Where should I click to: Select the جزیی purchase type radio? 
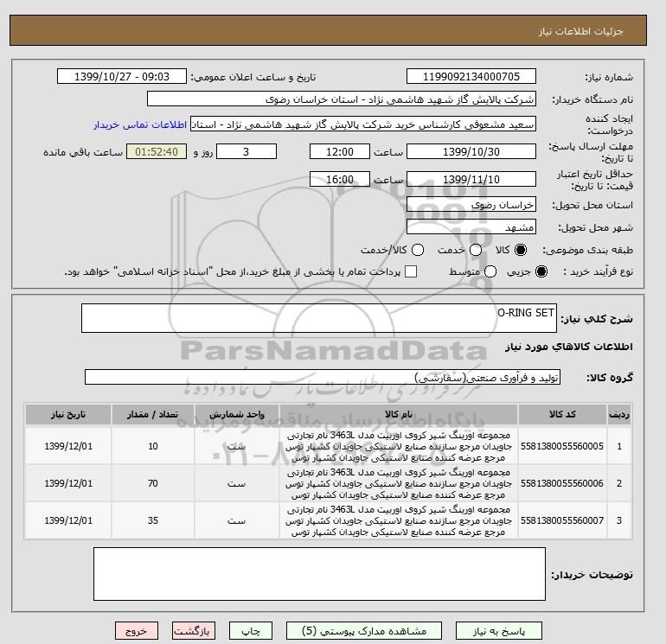click(541, 271)
